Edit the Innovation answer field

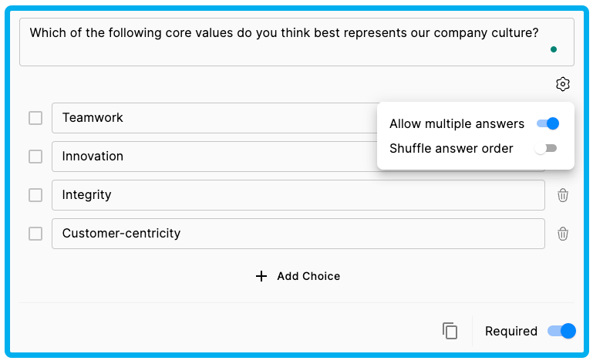point(214,157)
